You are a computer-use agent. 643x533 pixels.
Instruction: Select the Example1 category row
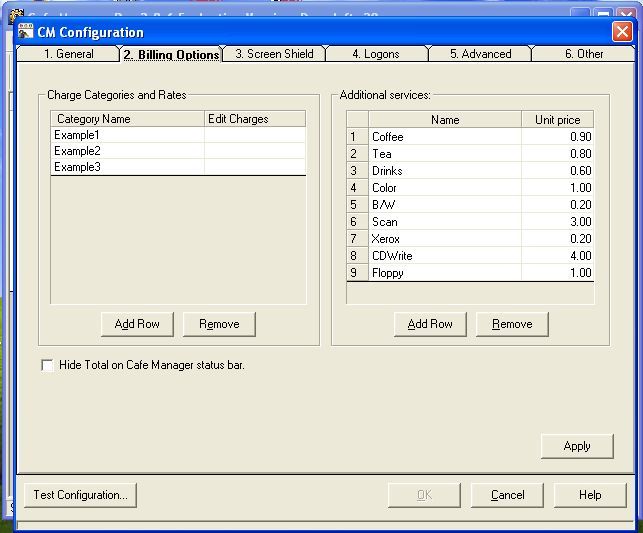128,135
